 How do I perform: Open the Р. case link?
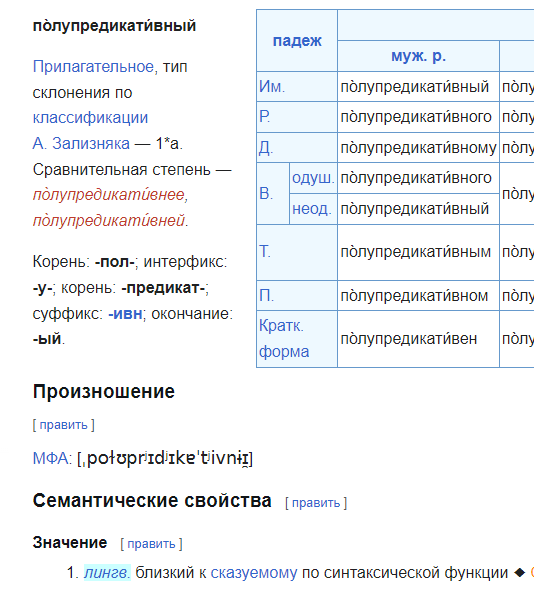[265, 117]
